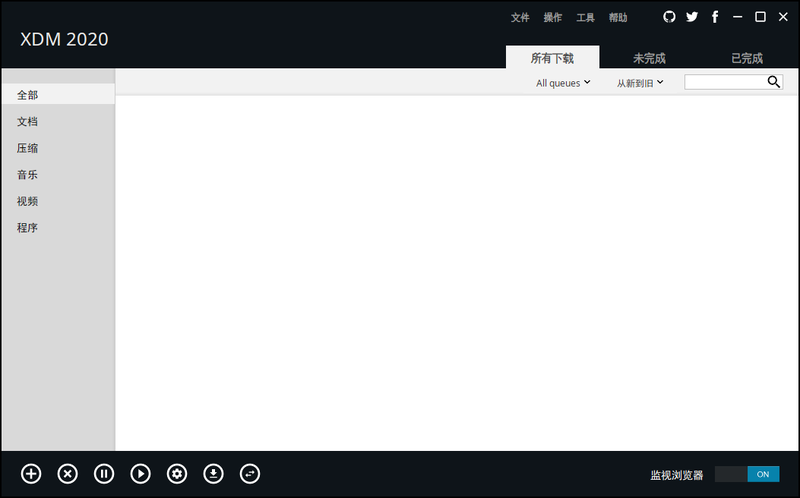Image resolution: width=800 pixels, height=498 pixels.
Task: Open the Facebook icon link
Action: (x=715, y=17)
